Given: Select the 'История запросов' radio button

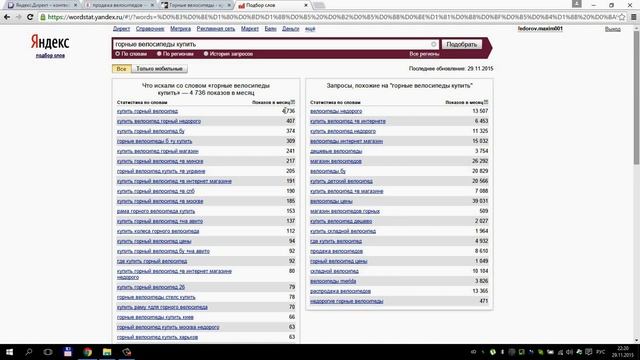Looking at the screenshot, I should click(206, 54).
